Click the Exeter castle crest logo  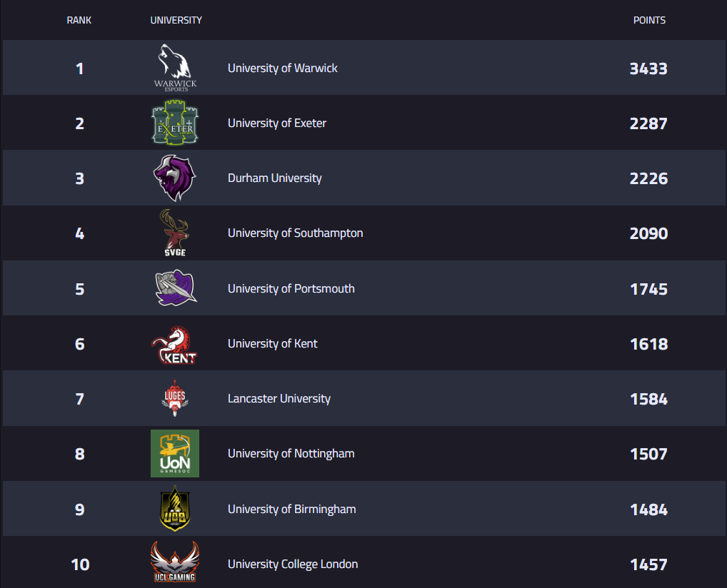tap(175, 123)
